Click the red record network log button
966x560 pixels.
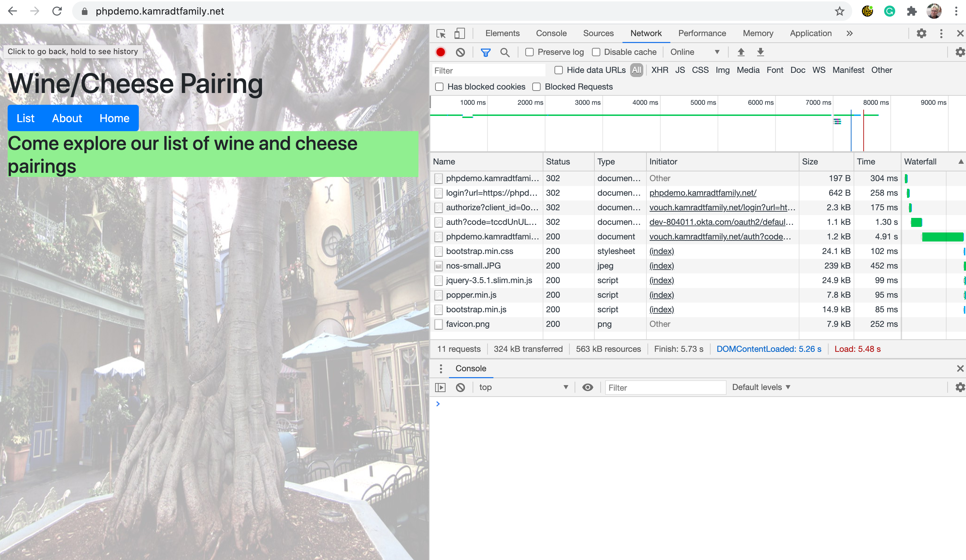click(x=440, y=52)
